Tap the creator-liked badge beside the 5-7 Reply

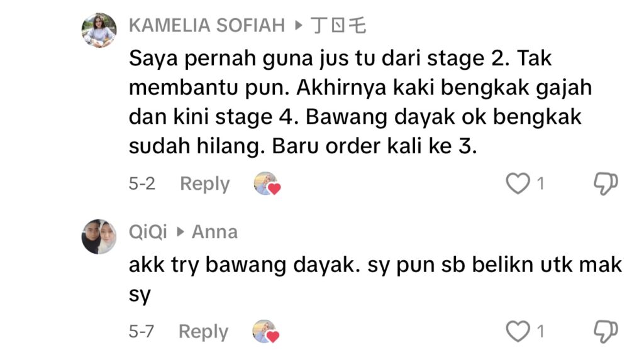(x=265, y=331)
